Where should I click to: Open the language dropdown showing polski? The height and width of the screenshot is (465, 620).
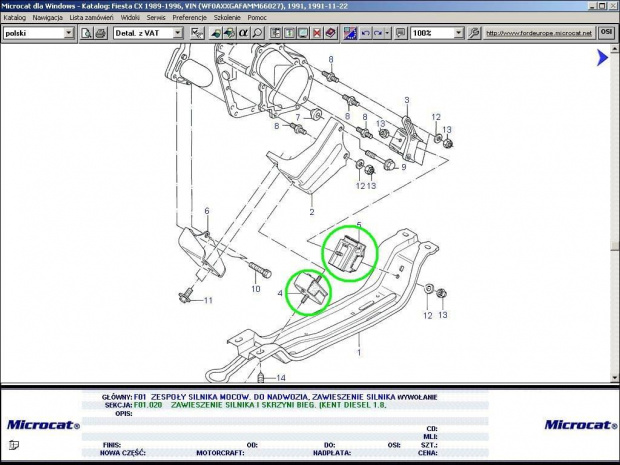click(x=69, y=33)
